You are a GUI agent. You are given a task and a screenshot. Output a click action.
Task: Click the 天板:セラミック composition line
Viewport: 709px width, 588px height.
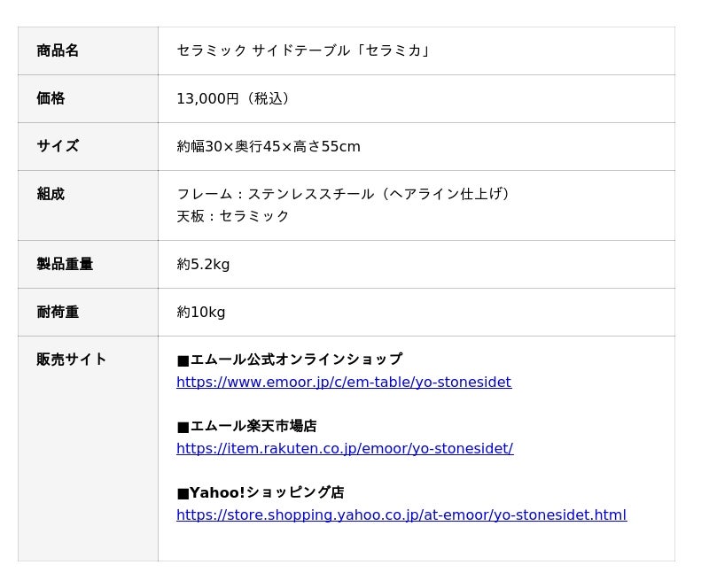pyautogui.click(x=233, y=216)
